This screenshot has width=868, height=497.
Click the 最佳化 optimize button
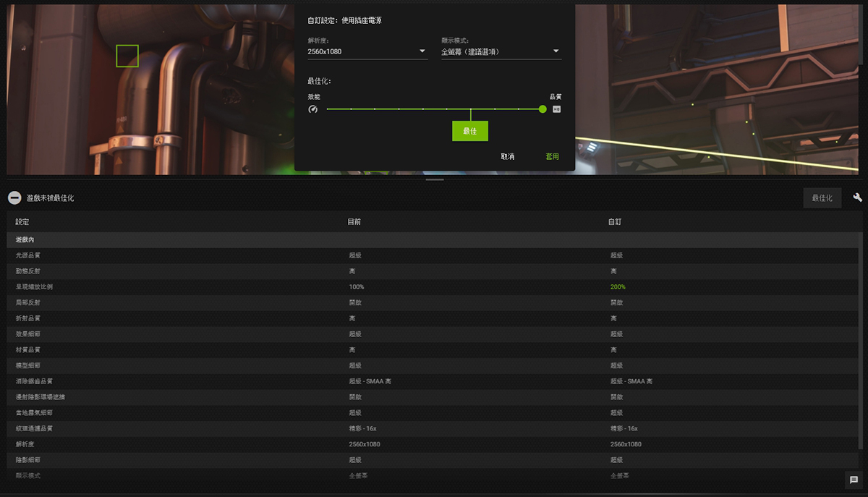[x=822, y=197]
